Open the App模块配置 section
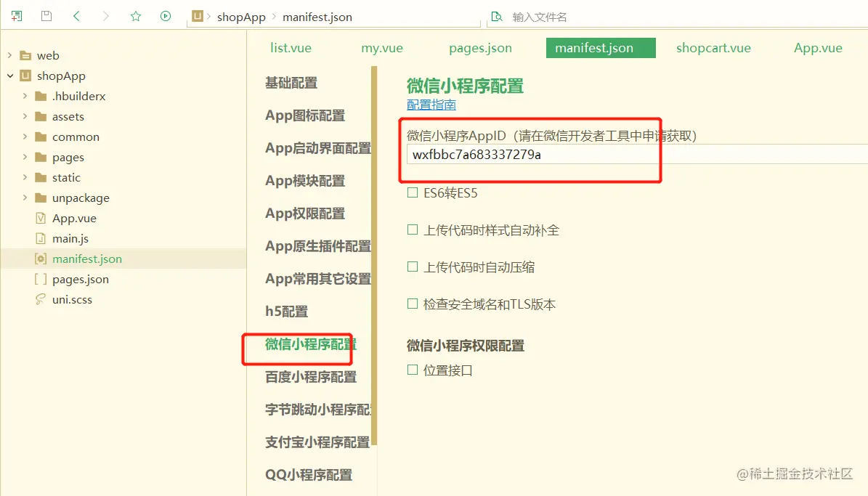 [305, 181]
